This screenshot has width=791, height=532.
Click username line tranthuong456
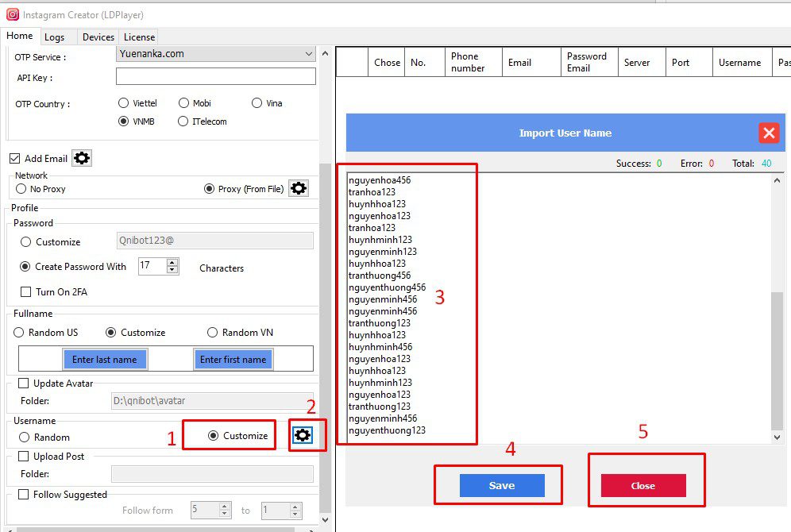pos(380,276)
